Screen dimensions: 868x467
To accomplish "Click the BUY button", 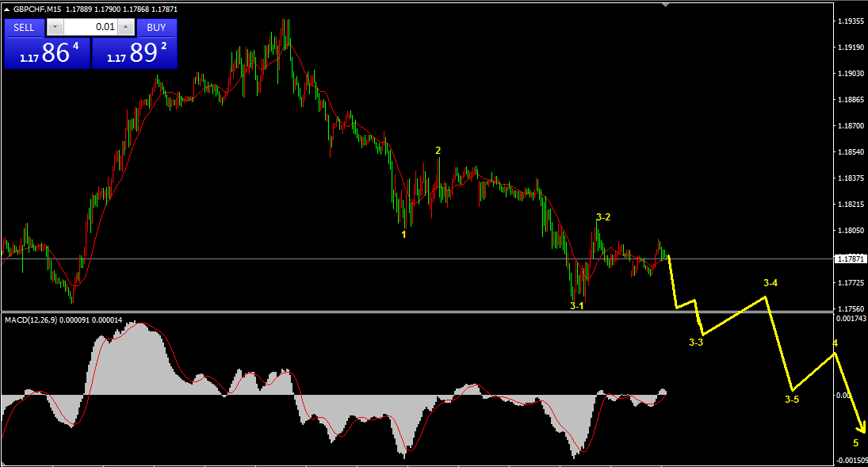I will (x=157, y=27).
